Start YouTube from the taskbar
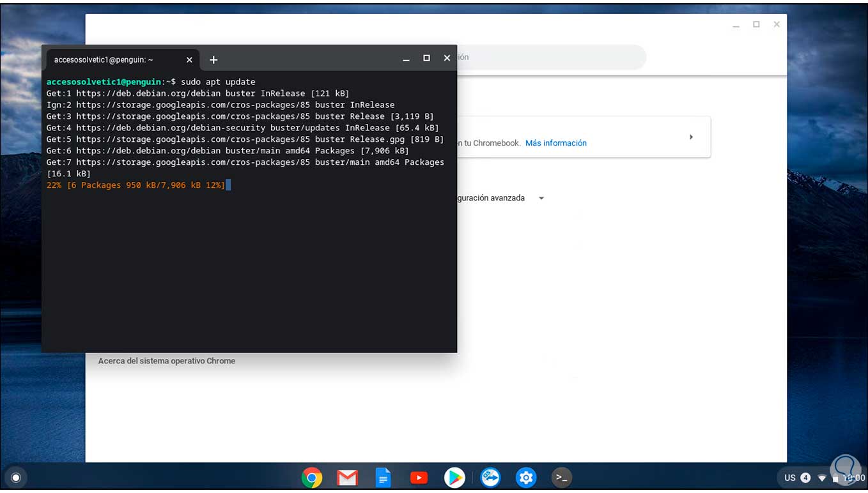 tap(419, 477)
